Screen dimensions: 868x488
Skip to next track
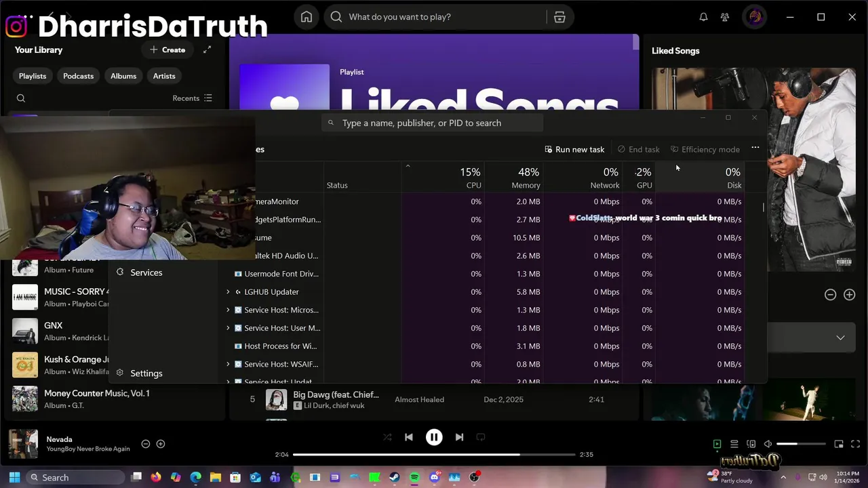coord(459,437)
